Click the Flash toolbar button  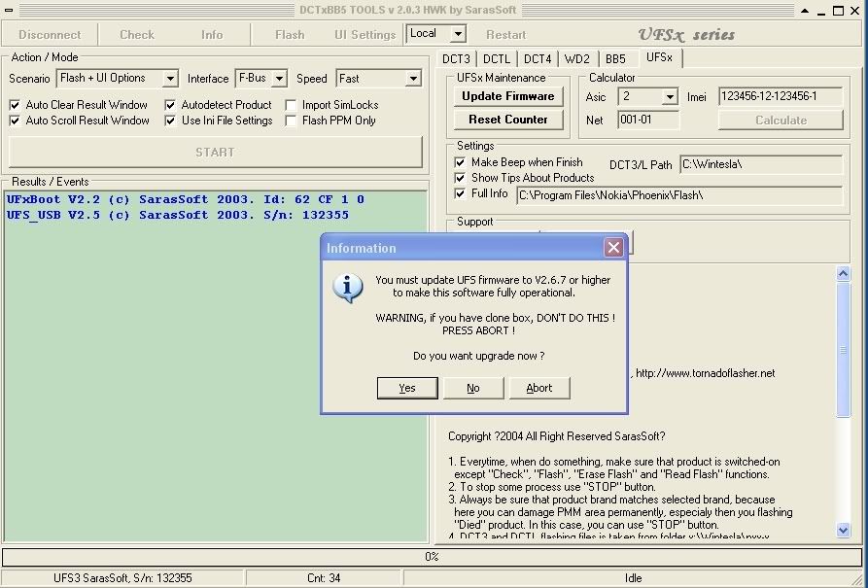click(290, 34)
